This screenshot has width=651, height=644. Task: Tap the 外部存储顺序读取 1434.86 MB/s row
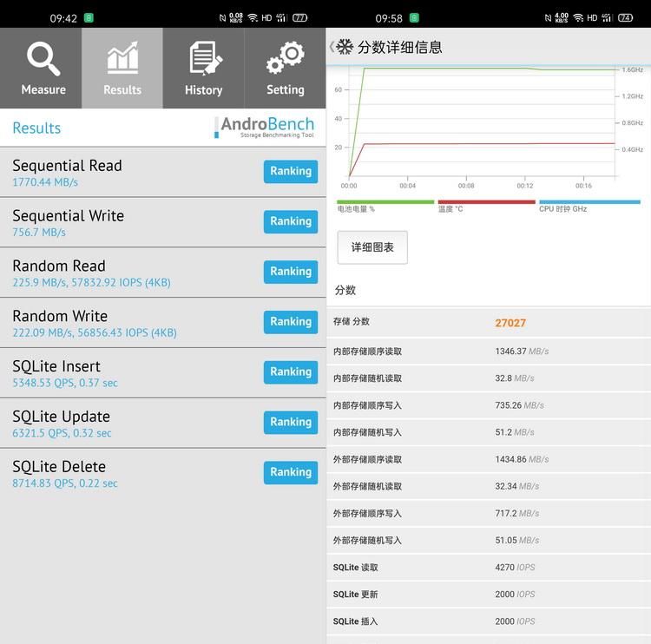(488, 459)
